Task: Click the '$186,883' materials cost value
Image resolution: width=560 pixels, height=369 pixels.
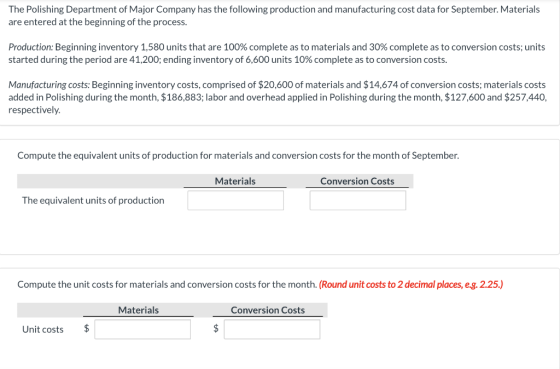Action: point(181,97)
